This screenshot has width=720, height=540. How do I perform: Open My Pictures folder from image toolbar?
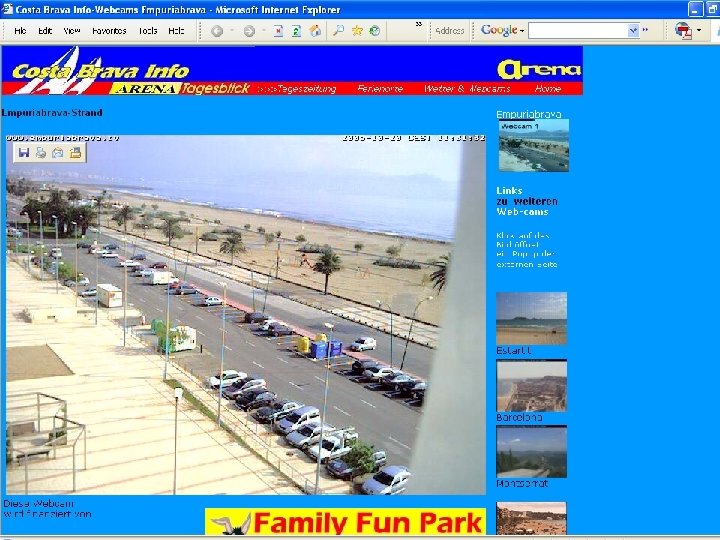(75, 152)
